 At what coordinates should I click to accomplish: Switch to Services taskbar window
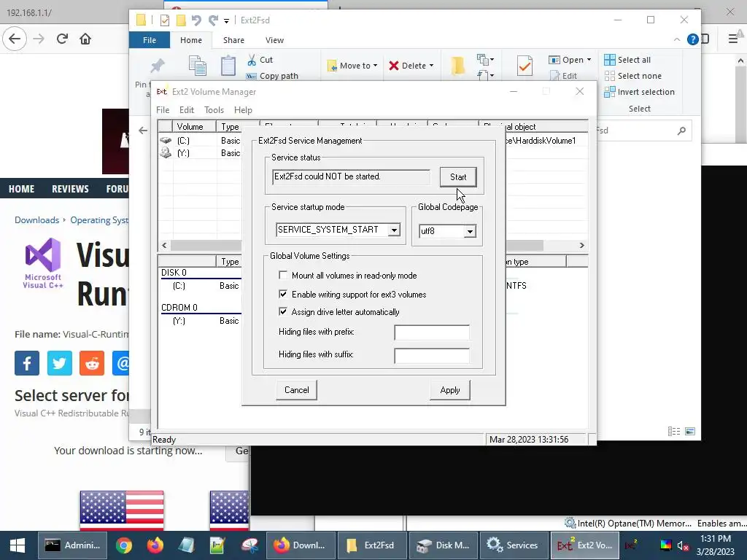point(513,545)
